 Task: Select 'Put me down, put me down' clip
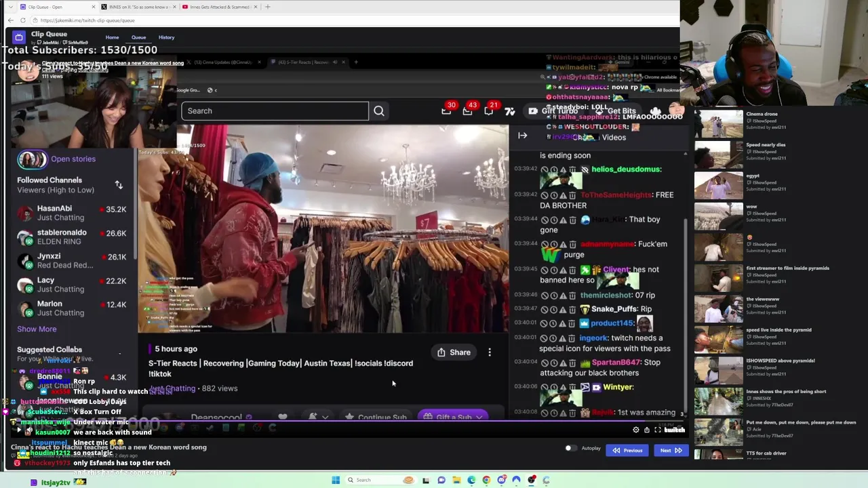click(x=718, y=431)
